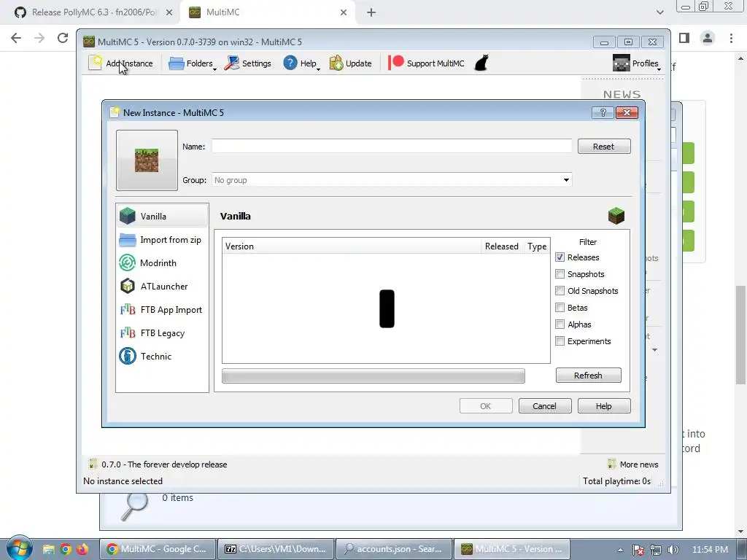747x560 pixels.
Task: Select Import from zip source
Action: pyautogui.click(x=162, y=239)
